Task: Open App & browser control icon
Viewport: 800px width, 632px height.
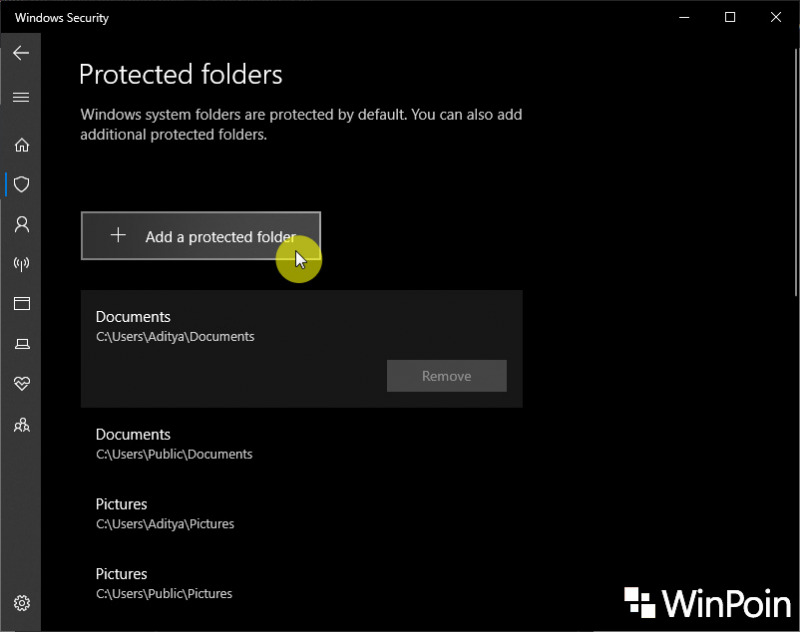Action: [21, 304]
